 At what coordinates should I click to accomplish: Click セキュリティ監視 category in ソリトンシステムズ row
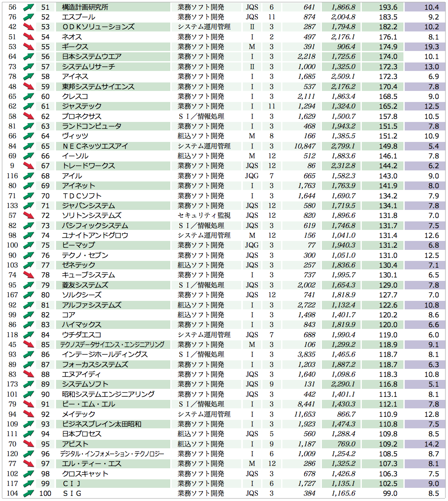click(204, 215)
